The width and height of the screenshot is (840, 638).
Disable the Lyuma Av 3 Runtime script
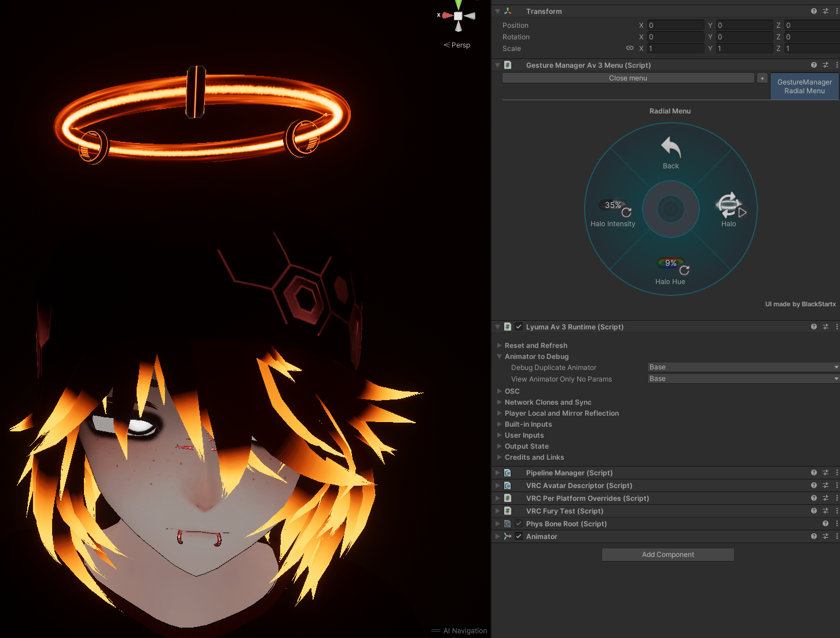tap(519, 327)
